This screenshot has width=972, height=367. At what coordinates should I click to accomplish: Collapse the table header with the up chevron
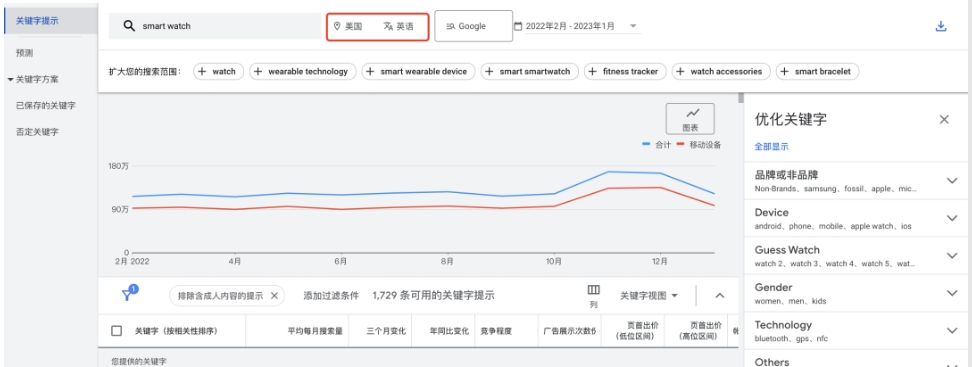click(720, 296)
